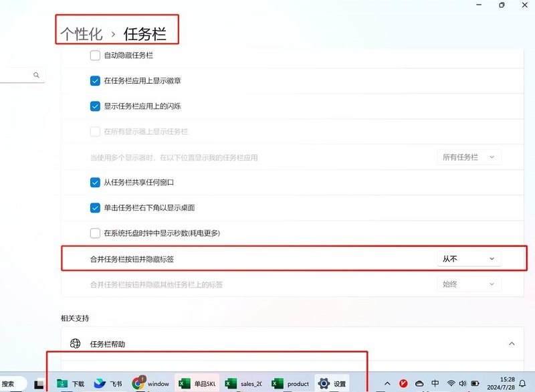Open Settings from the taskbar gear
The width and height of the screenshot is (535, 392).
tap(324, 383)
